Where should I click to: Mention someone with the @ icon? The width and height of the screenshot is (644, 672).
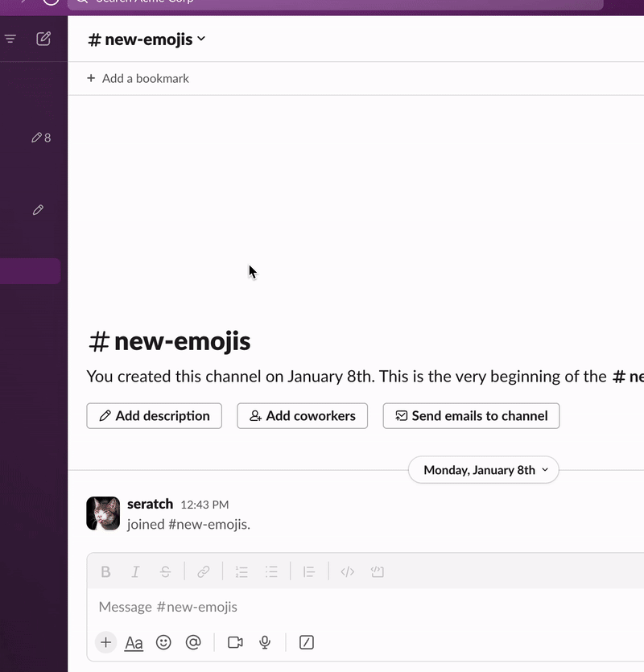(x=193, y=642)
